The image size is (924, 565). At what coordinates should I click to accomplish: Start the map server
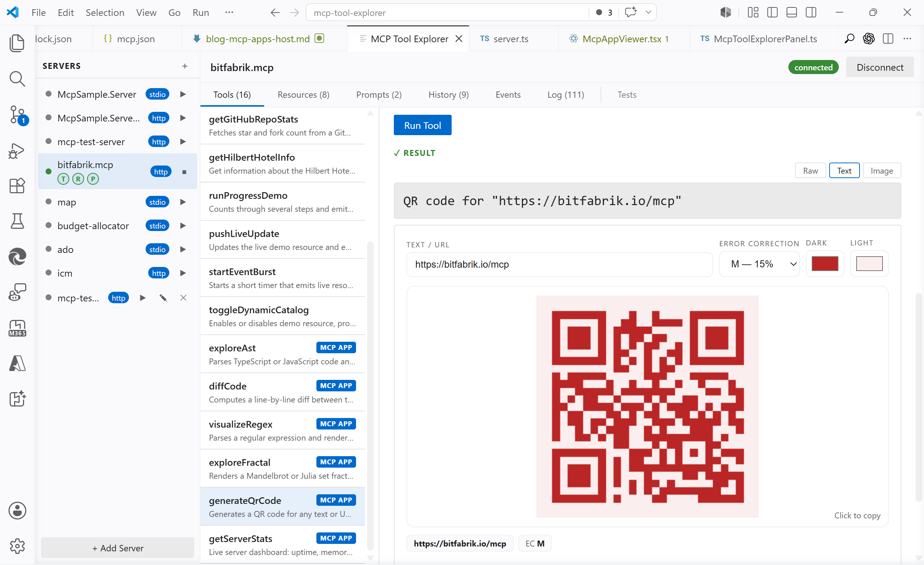point(183,202)
